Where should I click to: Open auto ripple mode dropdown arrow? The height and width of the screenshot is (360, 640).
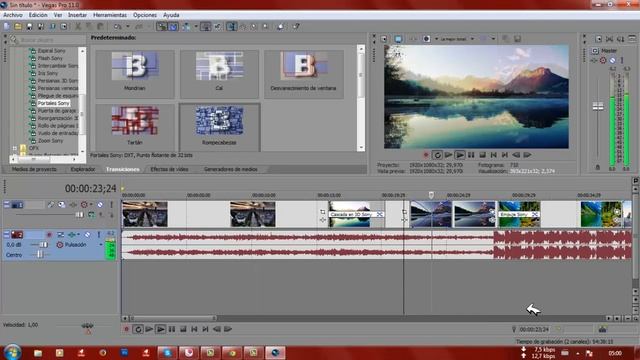[x=196, y=27]
